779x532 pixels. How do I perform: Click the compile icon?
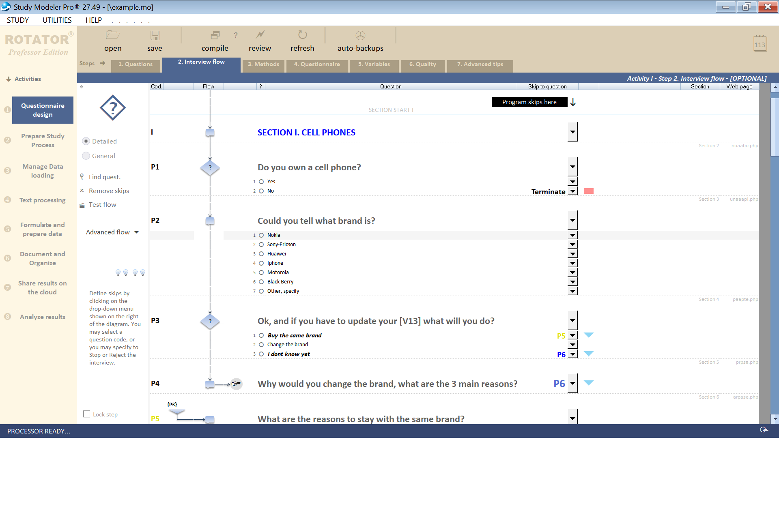point(215,35)
